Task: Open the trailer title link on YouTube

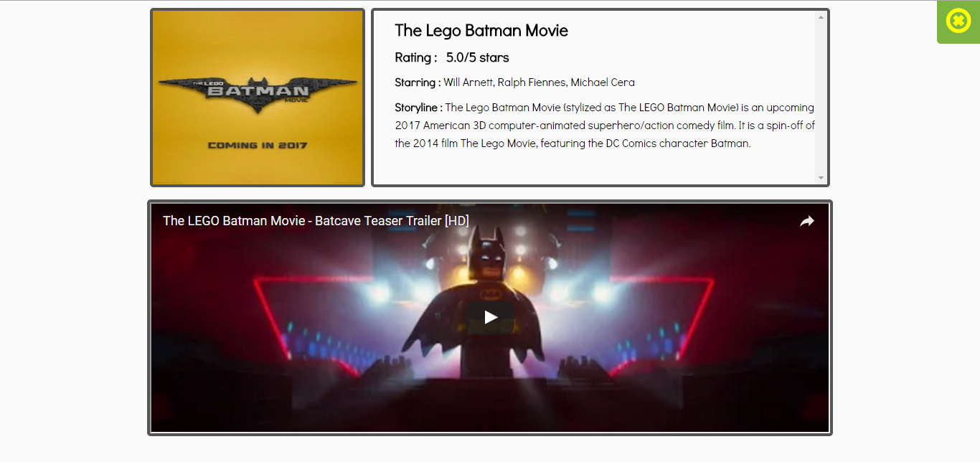Action: 316,221
